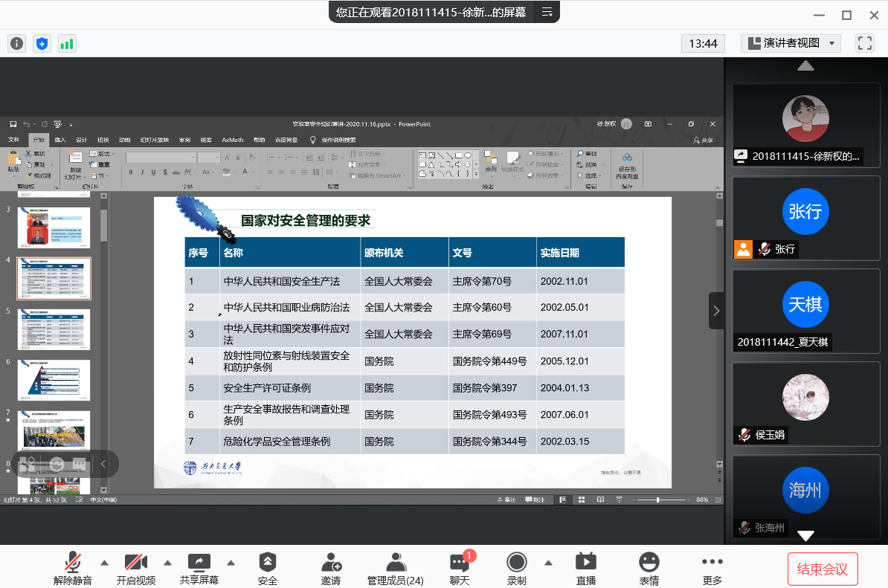Expand the arrow next to 共享屏幕
Screen dimensions: 888x588
coord(231,563)
